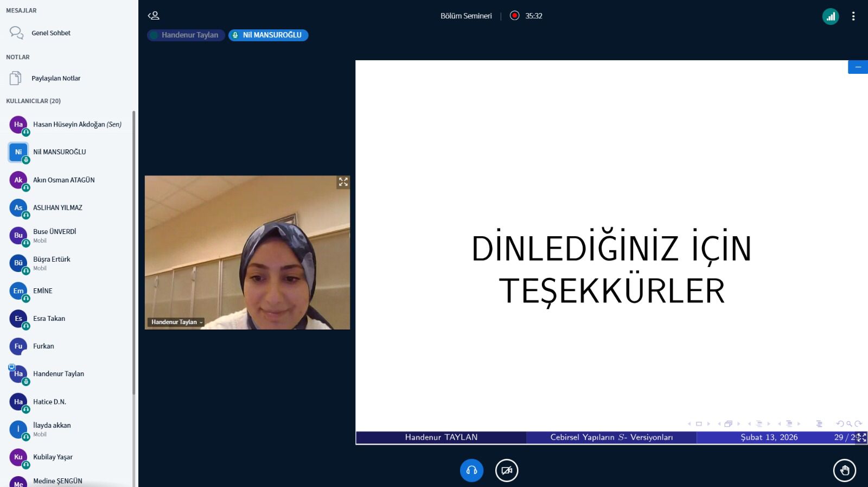The image size is (868, 487).
Task: Click the Hasan Hüseyin Akdoğan avatar
Action: click(x=18, y=124)
